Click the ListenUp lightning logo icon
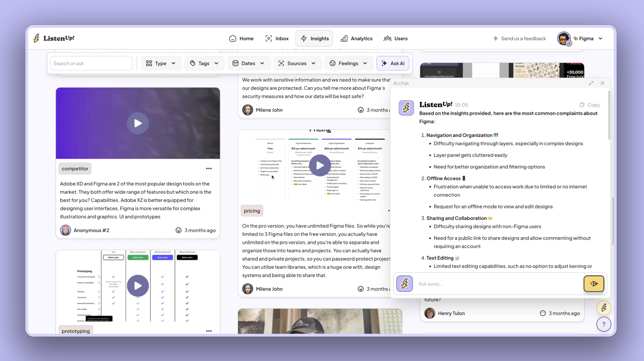Screen dimensions: 644x361 pyautogui.click(x=37, y=38)
